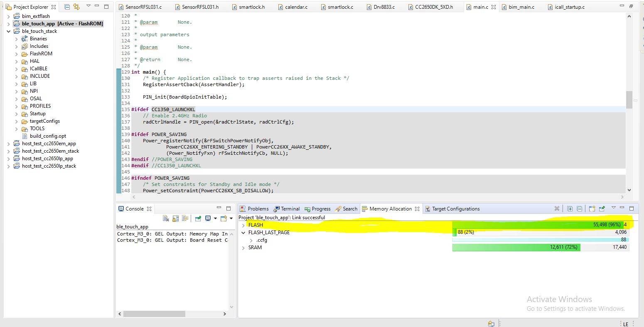Select host_test_cc2650lp_stack project
The width and height of the screenshot is (644, 327).
click(x=49, y=166)
